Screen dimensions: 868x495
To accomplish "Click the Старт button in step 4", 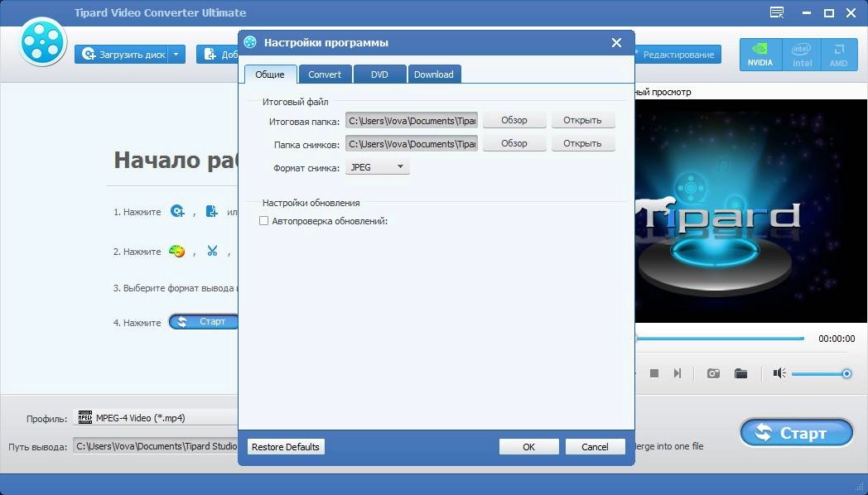I will pyautogui.click(x=203, y=322).
